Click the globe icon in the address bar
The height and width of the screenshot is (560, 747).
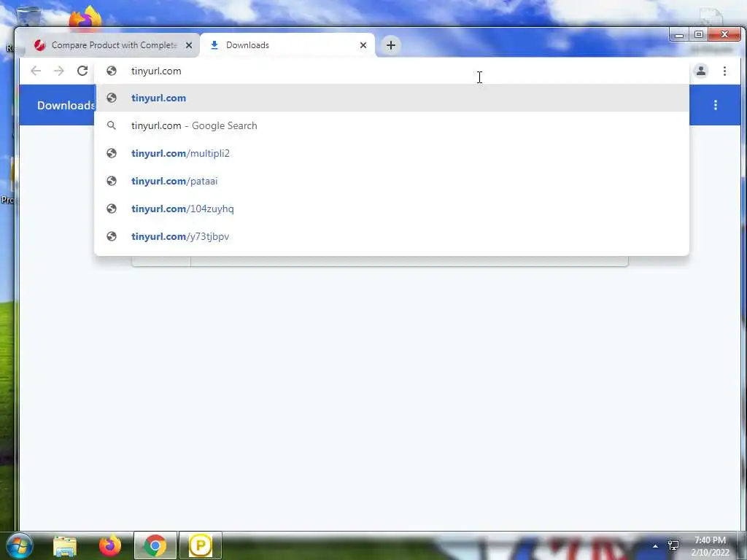pyautogui.click(x=112, y=71)
